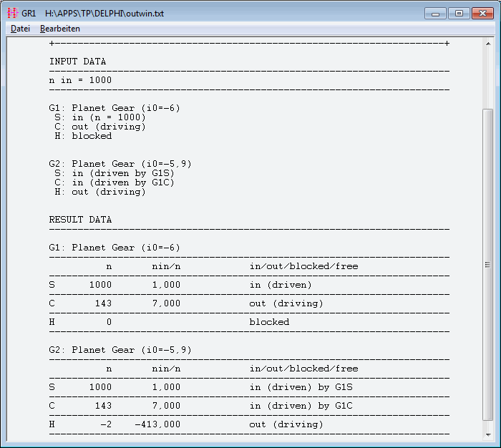Screen dimensions: 501x448
Task: Click the vertical scrollbar up arrow
Action: tap(488, 44)
